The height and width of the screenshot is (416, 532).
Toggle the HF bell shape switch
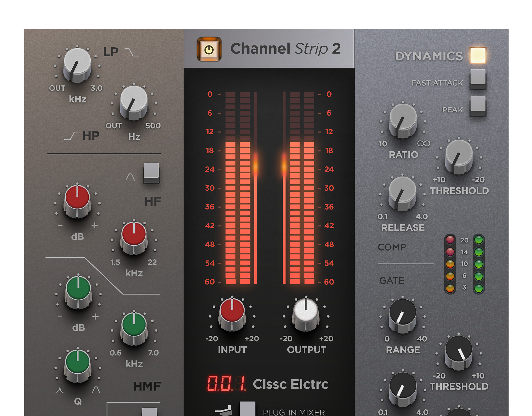pos(151,173)
